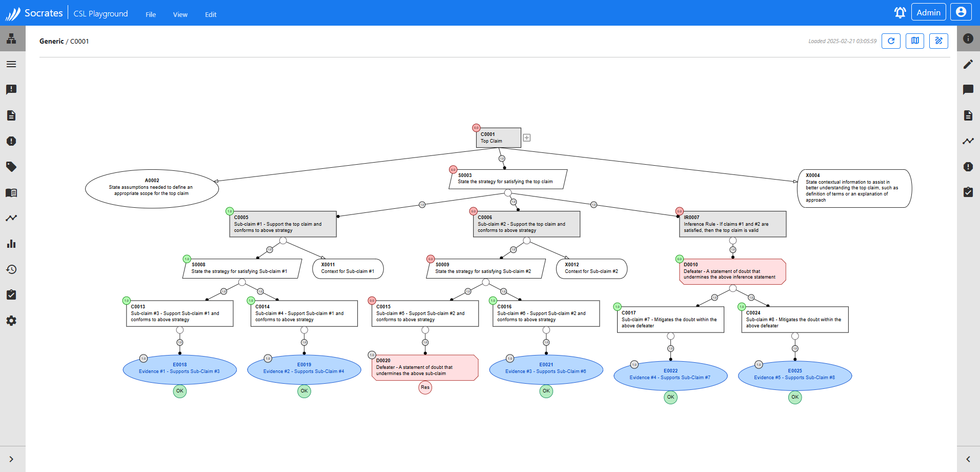Open the info icon on right panel
This screenshot has height=472, width=980.
click(968, 38)
